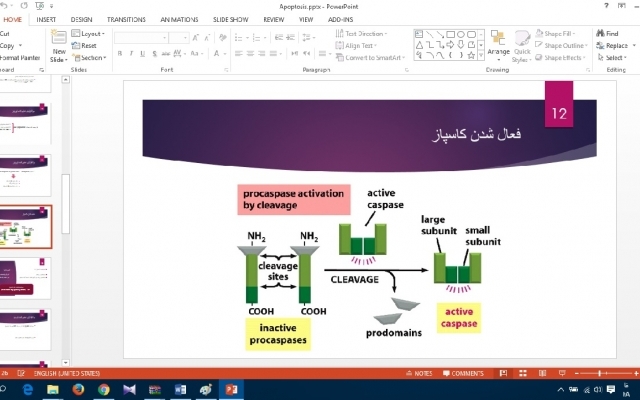Click the New Slide icon
The image size is (640, 400).
point(59,38)
